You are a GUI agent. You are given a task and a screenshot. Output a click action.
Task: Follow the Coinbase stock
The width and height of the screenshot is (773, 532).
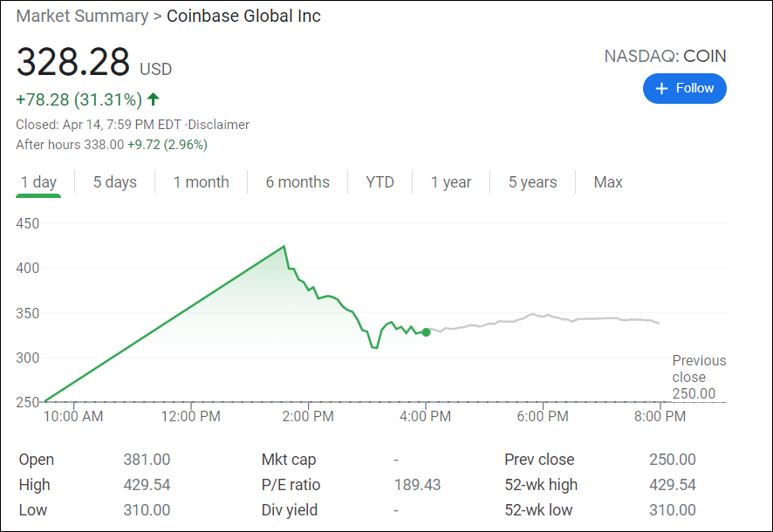click(685, 89)
